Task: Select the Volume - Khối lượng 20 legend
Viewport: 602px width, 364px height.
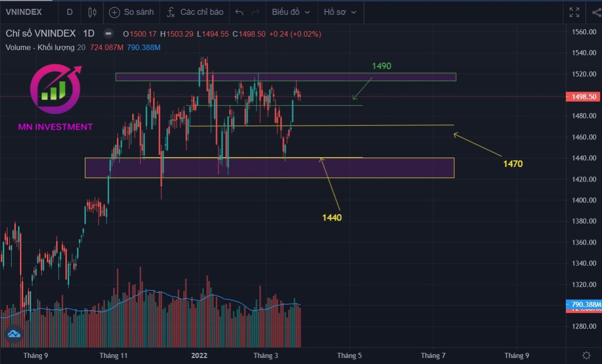Action: pyautogui.click(x=45, y=47)
